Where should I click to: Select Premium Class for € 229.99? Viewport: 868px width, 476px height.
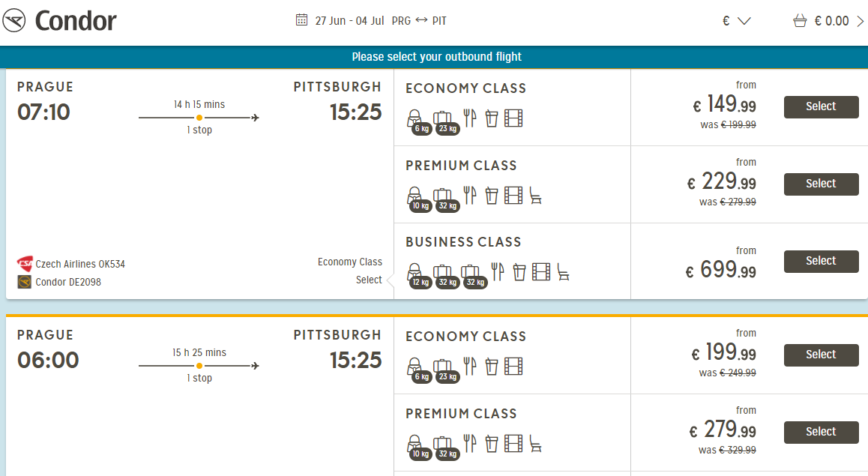pyautogui.click(x=821, y=184)
